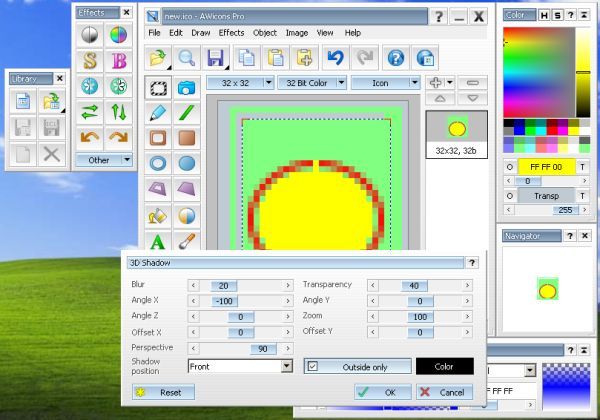Apply the golden S shadow effect
The image size is (600, 420).
point(90,60)
